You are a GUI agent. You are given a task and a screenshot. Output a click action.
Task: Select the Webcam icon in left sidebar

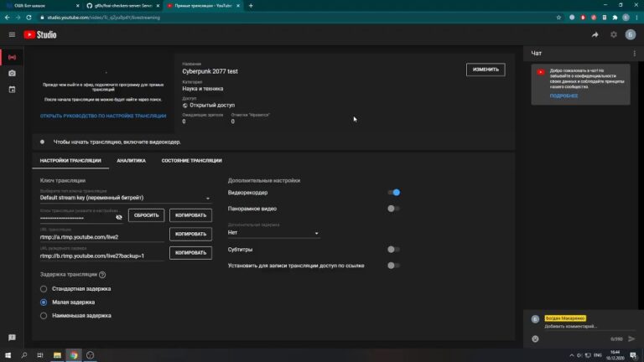(12, 73)
